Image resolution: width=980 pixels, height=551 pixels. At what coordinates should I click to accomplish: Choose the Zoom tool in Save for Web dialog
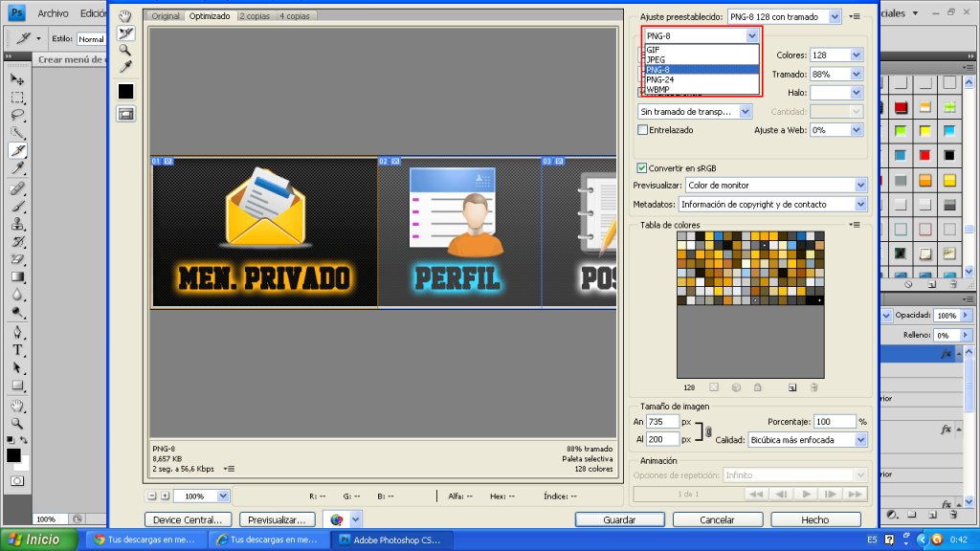pos(125,50)
